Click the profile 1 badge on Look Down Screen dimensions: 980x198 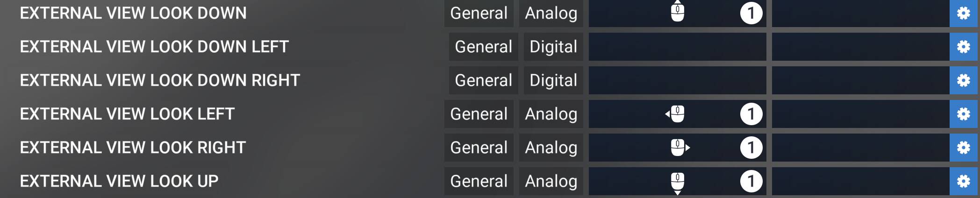pyautogui.click(x=751, y=13)
